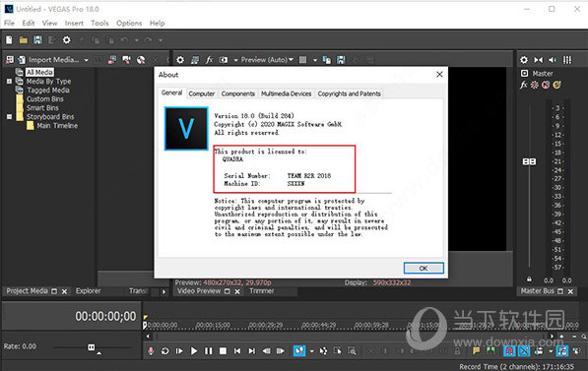Open a project with the folder icon
Screen dimensions: 588x371
point(24,40)
